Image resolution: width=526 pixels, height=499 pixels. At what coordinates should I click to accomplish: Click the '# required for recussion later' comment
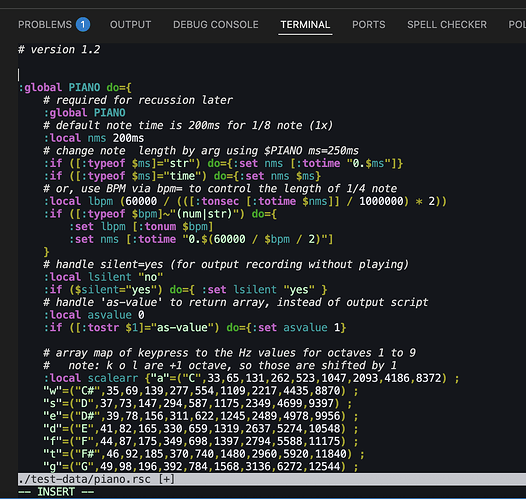click(x=138, y=100)
